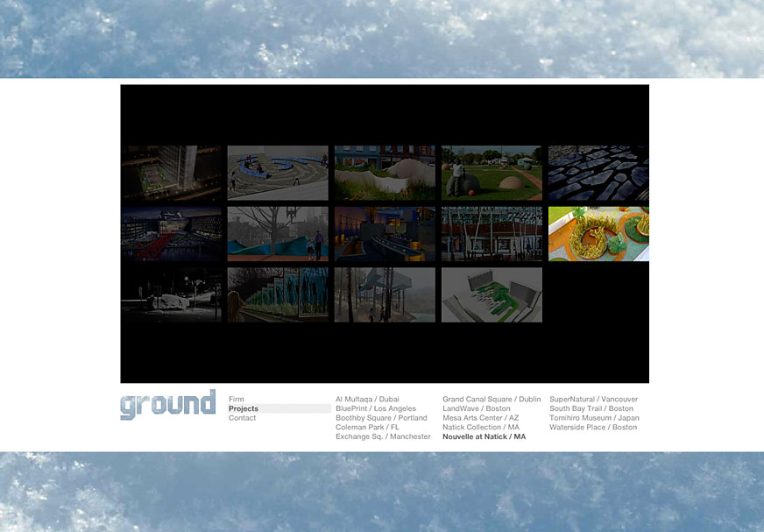Select Mesa Arts Center / AZ

481,417
